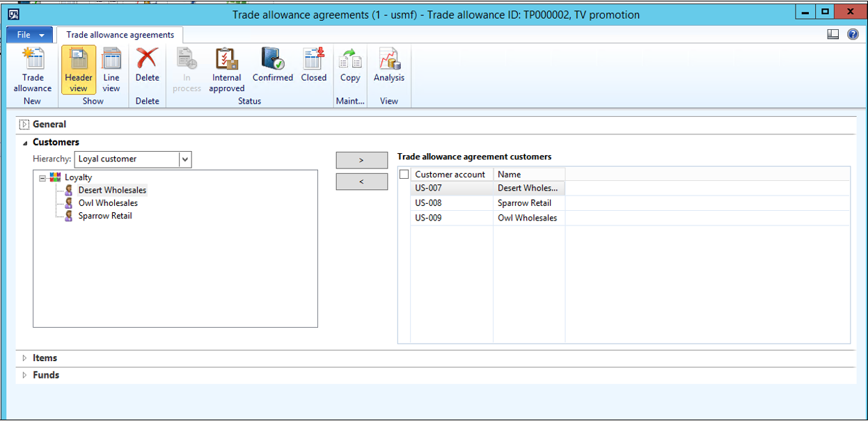868x421 pixels.
Task: Check the select-all customers checkbox
Action: point(404,175)
